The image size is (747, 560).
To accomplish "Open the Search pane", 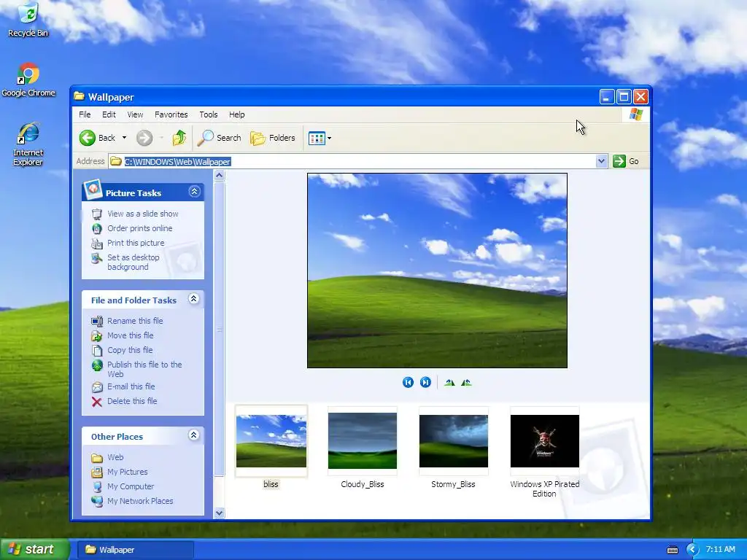I will tap(220, 138).
